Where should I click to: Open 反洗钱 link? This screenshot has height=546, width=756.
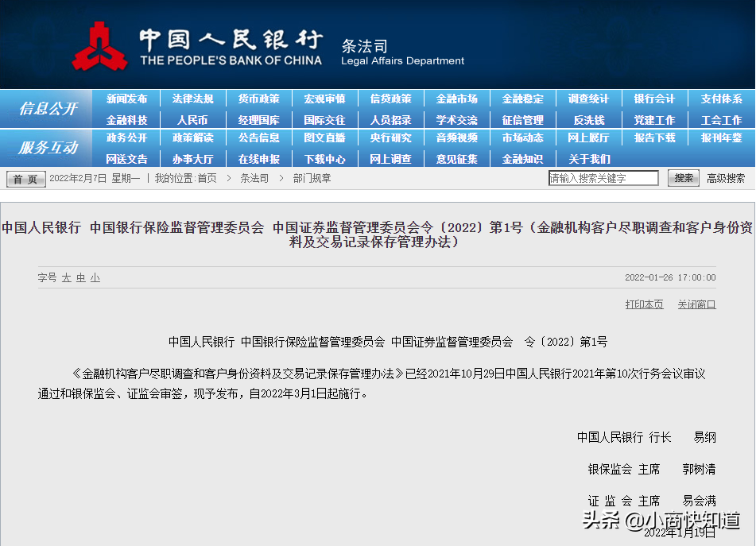589,120
